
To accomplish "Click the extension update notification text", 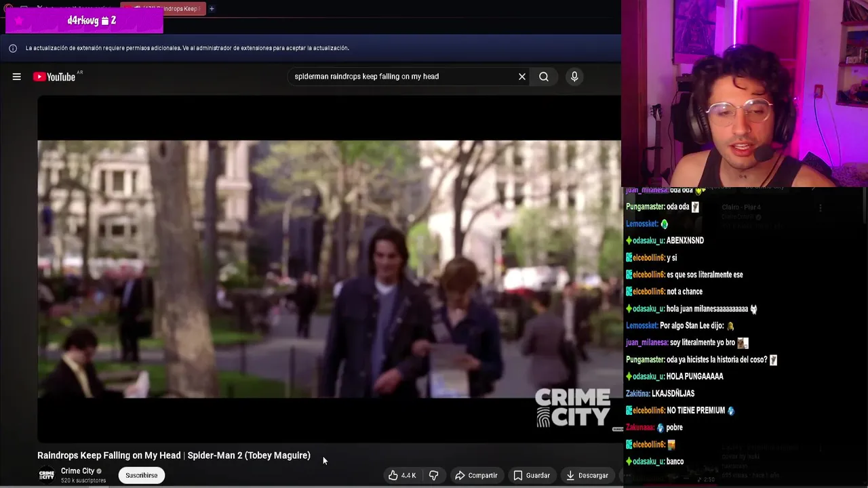I will point(187,48).
